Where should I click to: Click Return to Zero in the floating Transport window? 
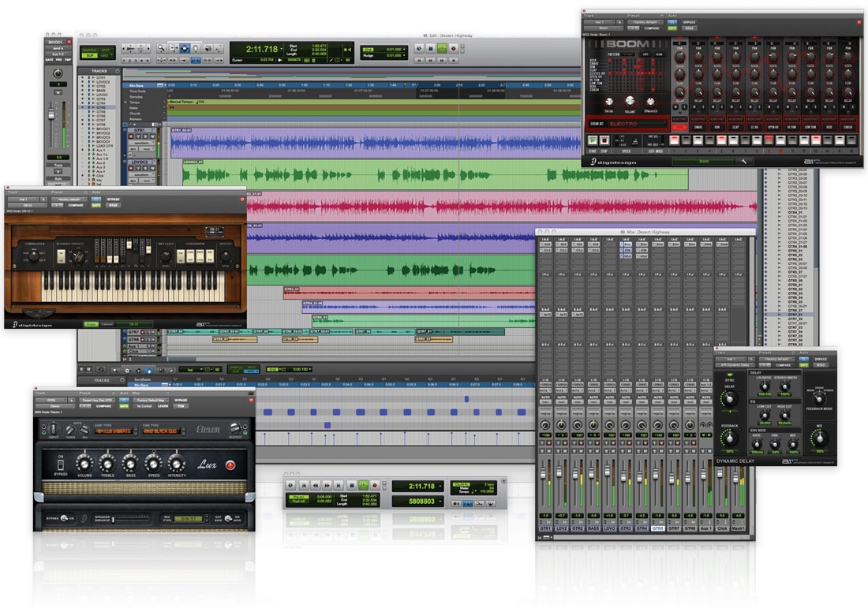click(303, 485)
